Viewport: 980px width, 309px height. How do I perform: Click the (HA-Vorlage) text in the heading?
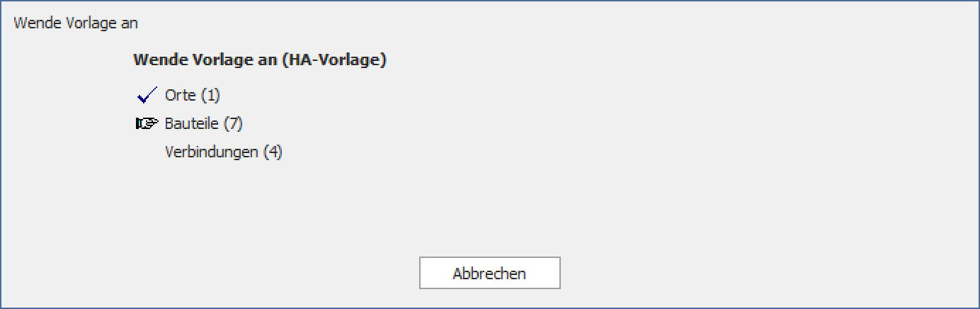click(x=334, y=60)
